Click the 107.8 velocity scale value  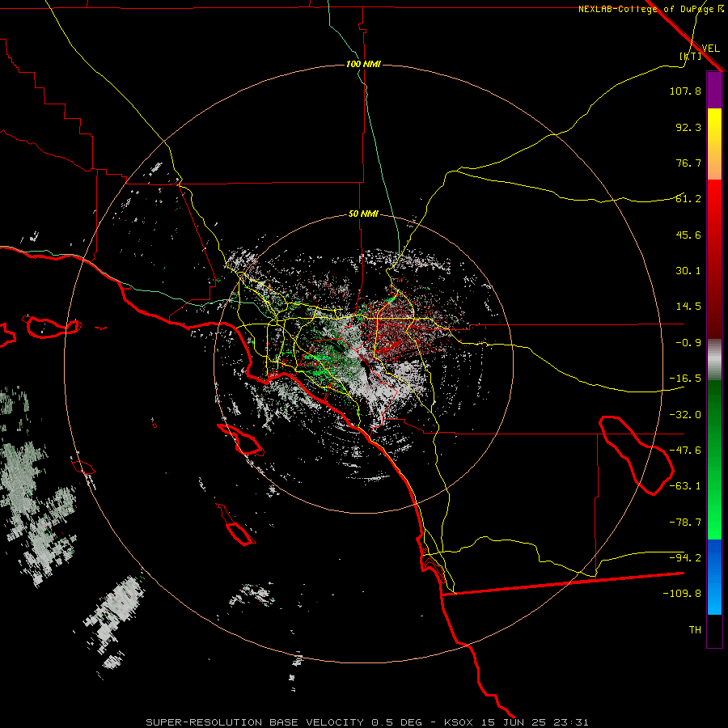(685, 91)
